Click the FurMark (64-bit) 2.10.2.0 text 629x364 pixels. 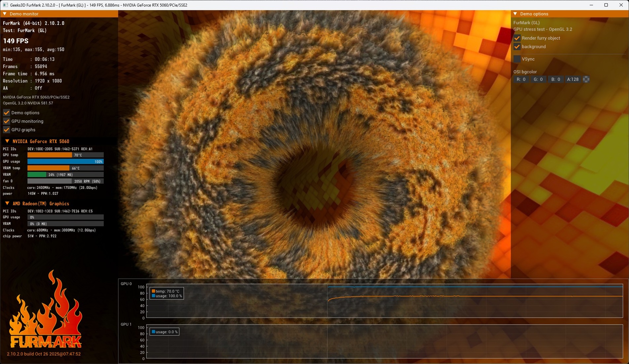click(34, 23)
